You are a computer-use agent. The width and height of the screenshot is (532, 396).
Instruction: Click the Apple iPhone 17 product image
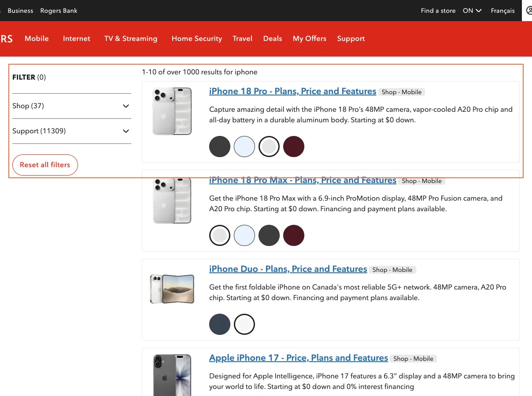click(x=172, y=375)
